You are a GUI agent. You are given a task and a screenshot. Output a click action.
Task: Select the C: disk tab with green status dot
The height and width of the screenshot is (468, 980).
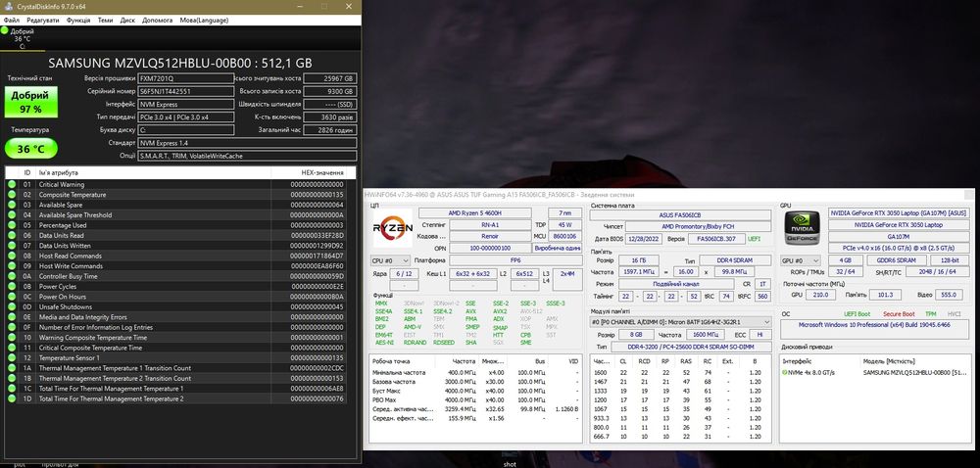click(x=22, y=39)
